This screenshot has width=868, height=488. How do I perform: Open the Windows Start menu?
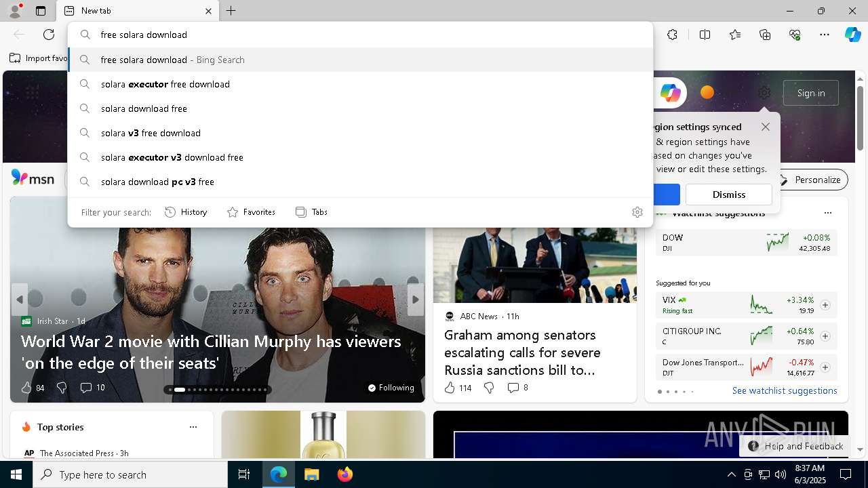click(x=16, y=474)
